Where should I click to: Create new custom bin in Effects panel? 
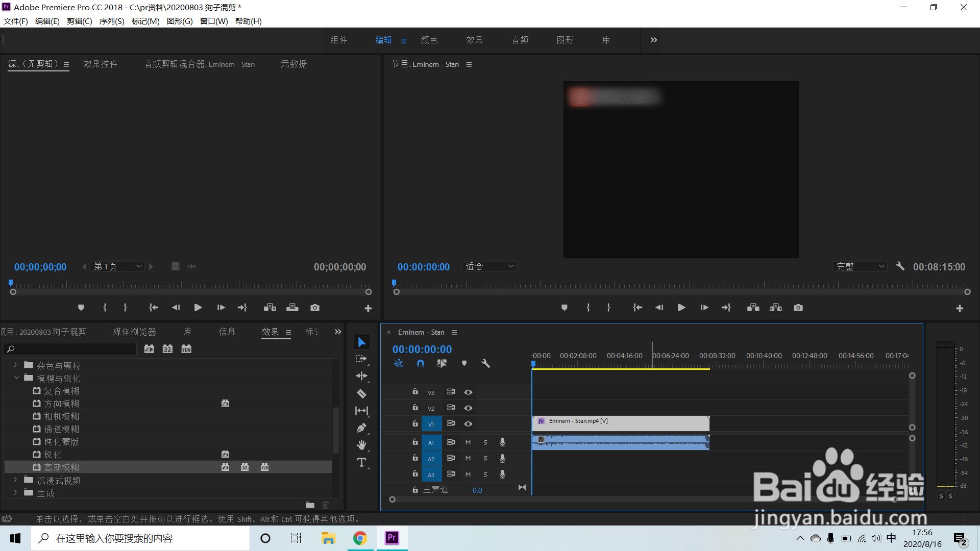pos(310,505)
